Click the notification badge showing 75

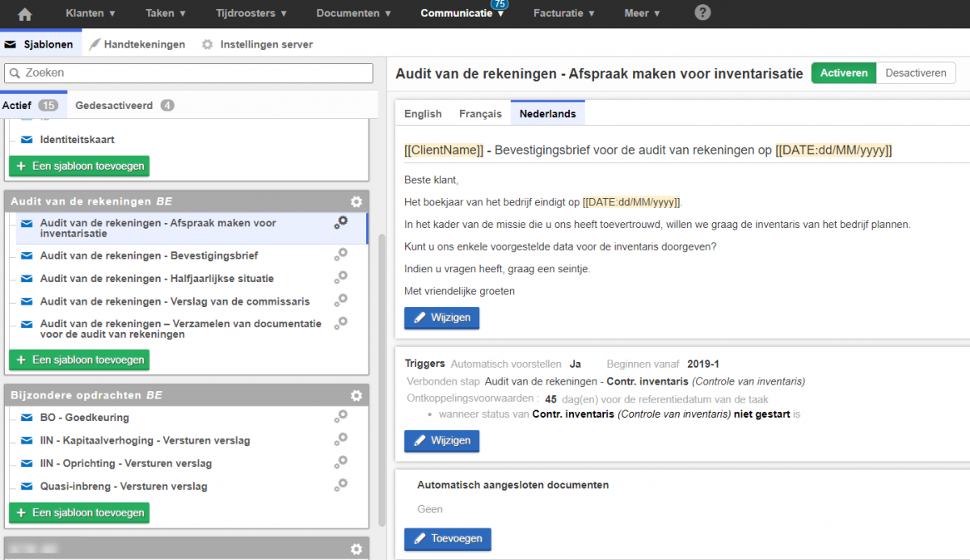(500, 4)
